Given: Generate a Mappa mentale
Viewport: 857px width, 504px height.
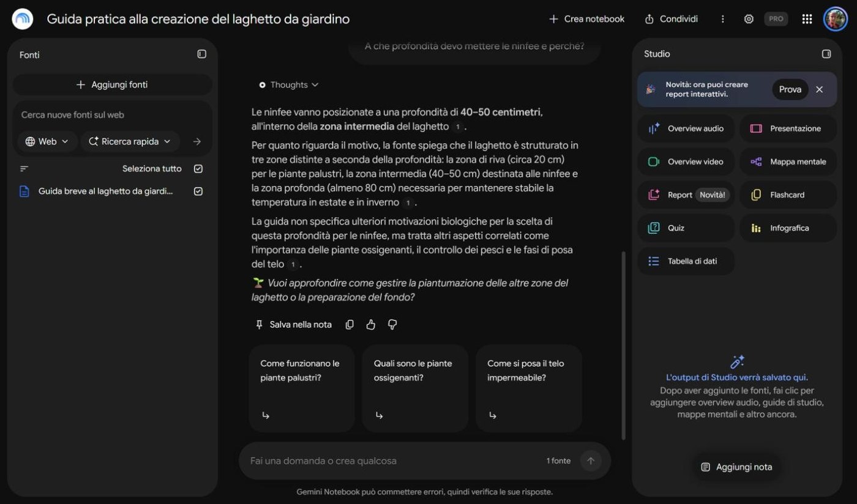Looking at the screenshot, I should [x=788, y=161].
